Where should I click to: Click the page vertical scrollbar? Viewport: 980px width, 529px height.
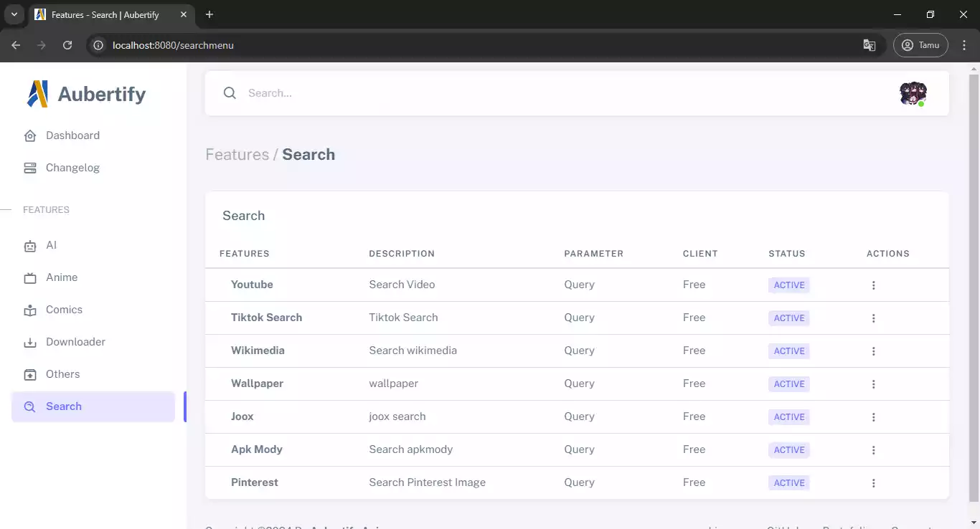pyautogui.click(x=974, y=287)
